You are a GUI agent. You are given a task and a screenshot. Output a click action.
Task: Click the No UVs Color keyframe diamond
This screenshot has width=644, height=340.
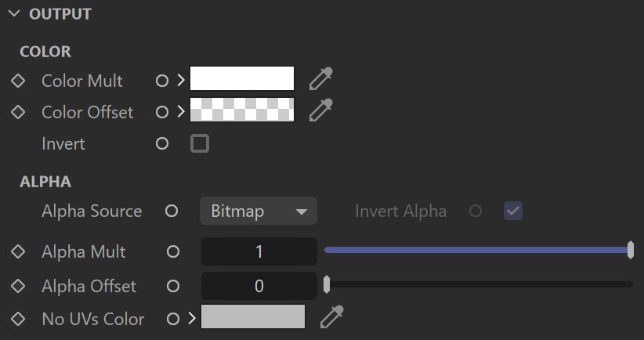tap(18, 319)
